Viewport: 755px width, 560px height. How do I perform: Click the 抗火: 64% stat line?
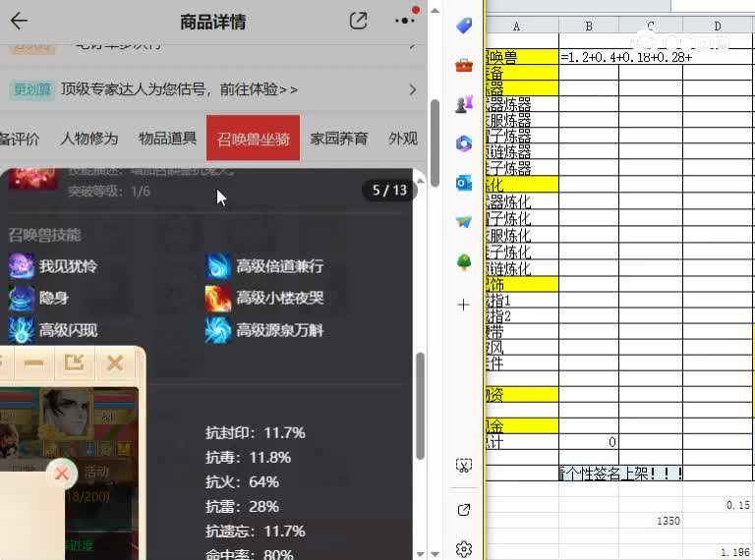(x=242, y=482)
